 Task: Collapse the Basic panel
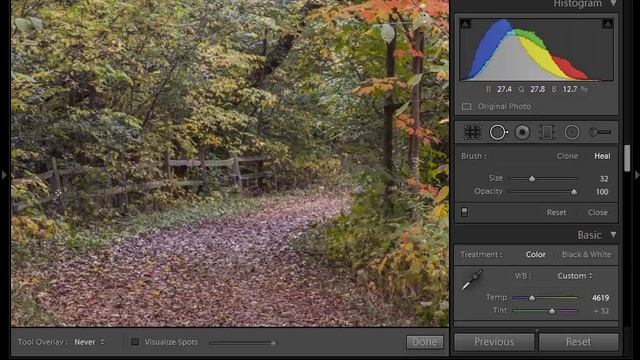point(613,235)
